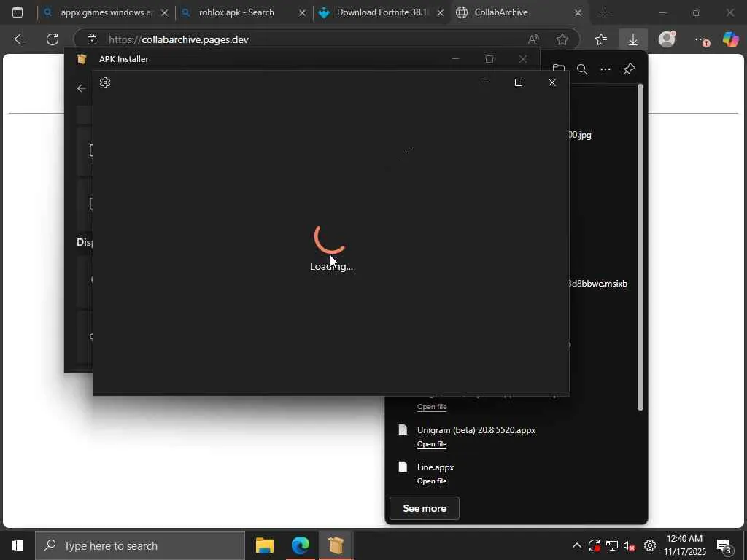
Task: Click the browser back arrow
Action: coord(20,39)
